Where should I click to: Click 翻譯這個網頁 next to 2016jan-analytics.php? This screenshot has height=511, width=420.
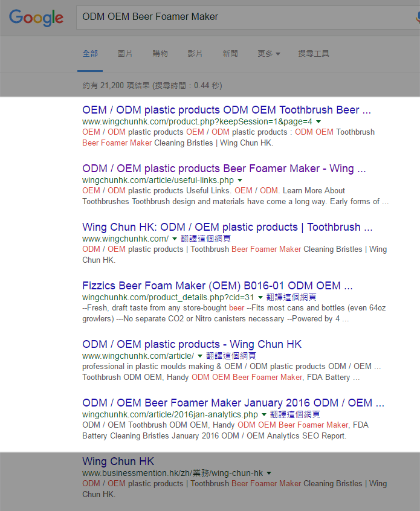[x=295, y=414]
